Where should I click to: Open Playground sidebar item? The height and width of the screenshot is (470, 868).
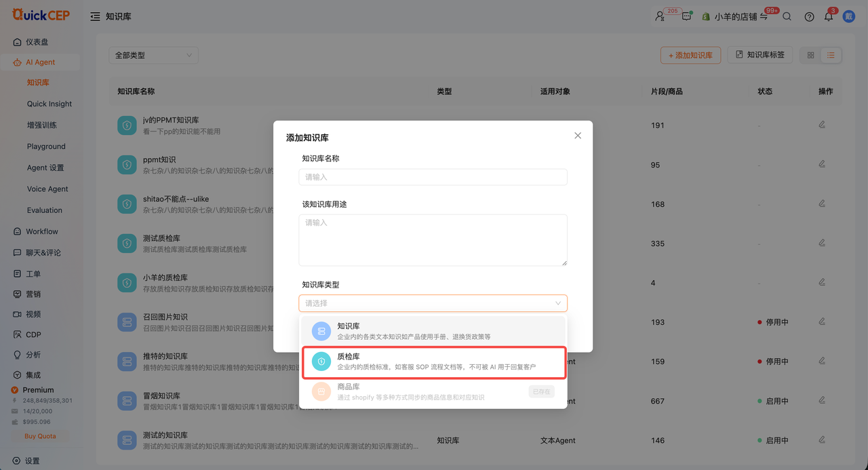[46, 146]
